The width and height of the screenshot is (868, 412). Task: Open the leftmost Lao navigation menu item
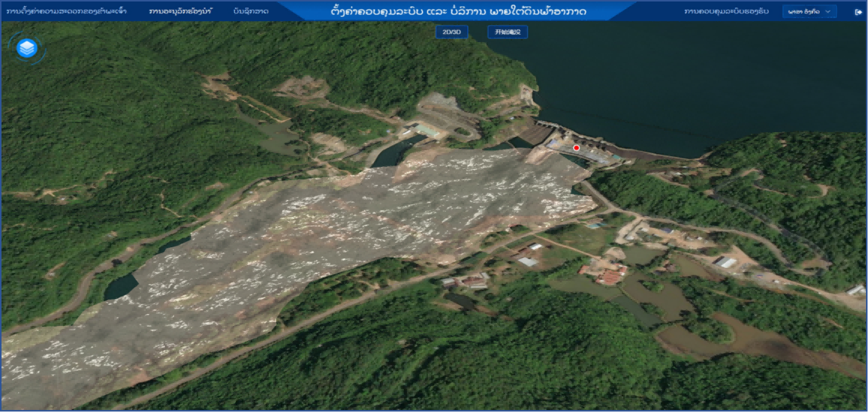[67, 11]
